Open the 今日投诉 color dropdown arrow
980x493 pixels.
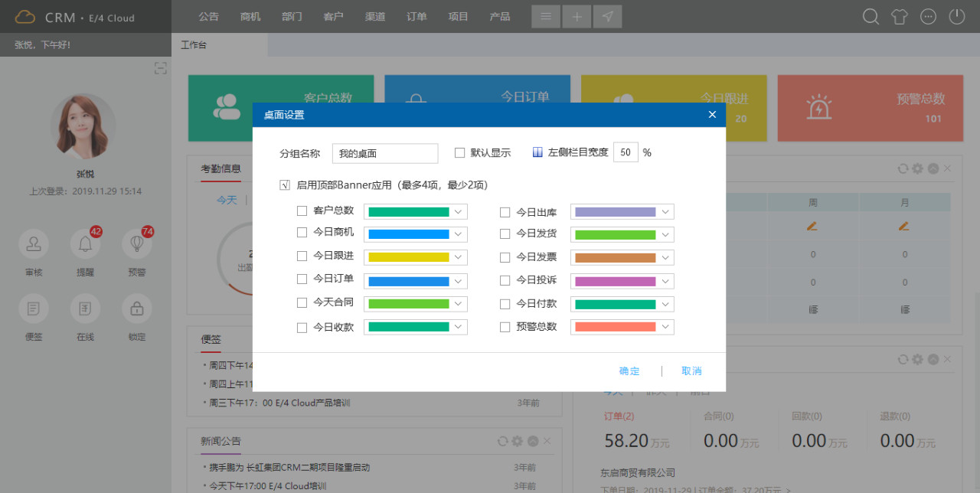pyautogui.click(x=665, y=281)
